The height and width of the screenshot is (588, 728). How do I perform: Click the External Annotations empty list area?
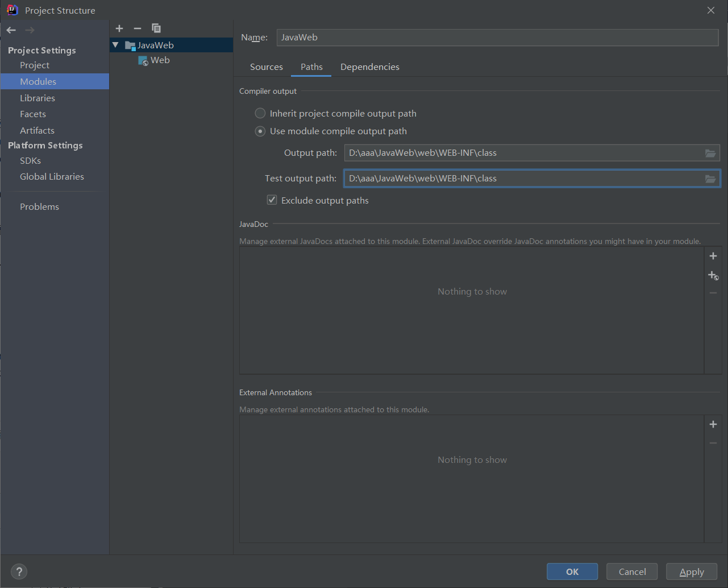472,479
